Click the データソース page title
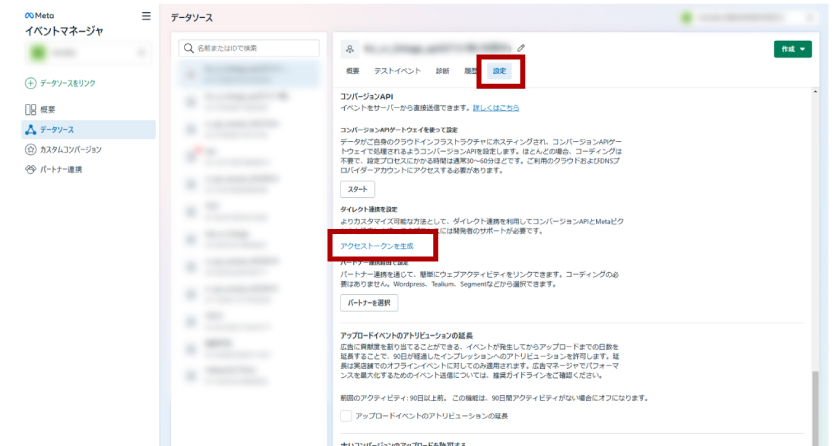 coord(192,18)
